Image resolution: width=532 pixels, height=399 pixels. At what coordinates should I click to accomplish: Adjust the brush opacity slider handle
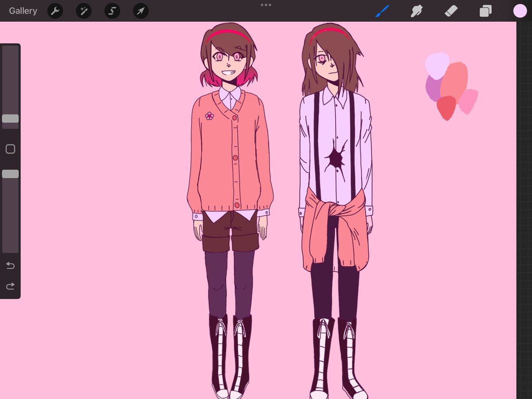(10, 174)
